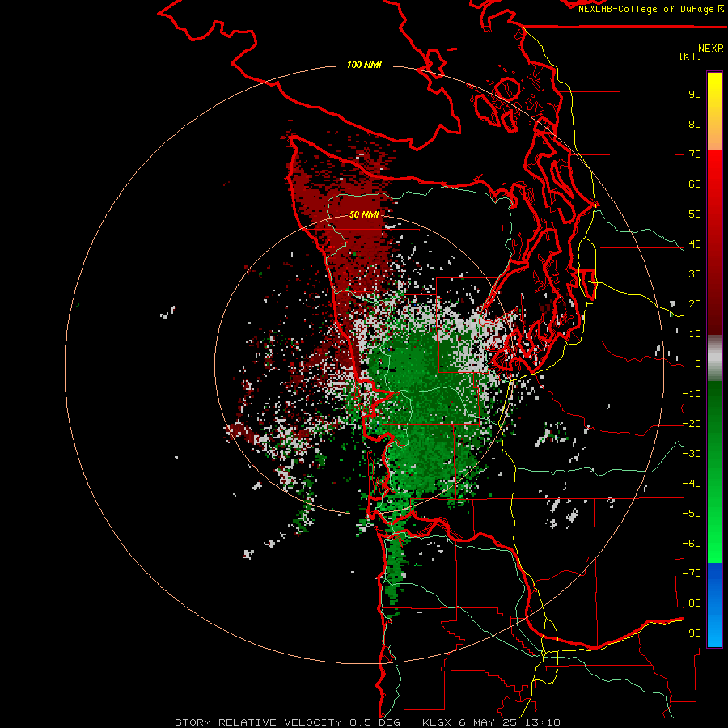The width and height of the screenshot is (728, 728).
Task: Click the 90 value on the velocity scale
Action: [x=695, y=95]
